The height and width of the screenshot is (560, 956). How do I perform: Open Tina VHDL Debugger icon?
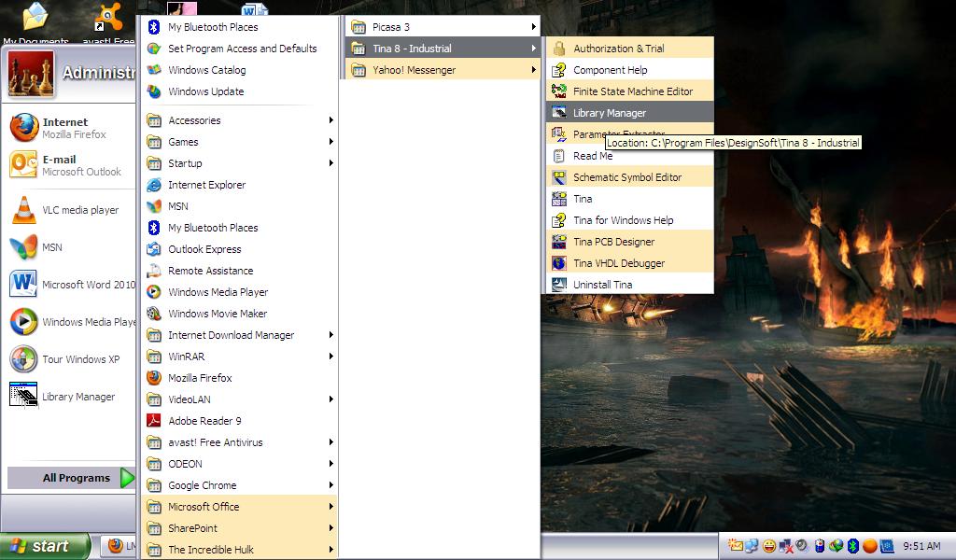558,263
